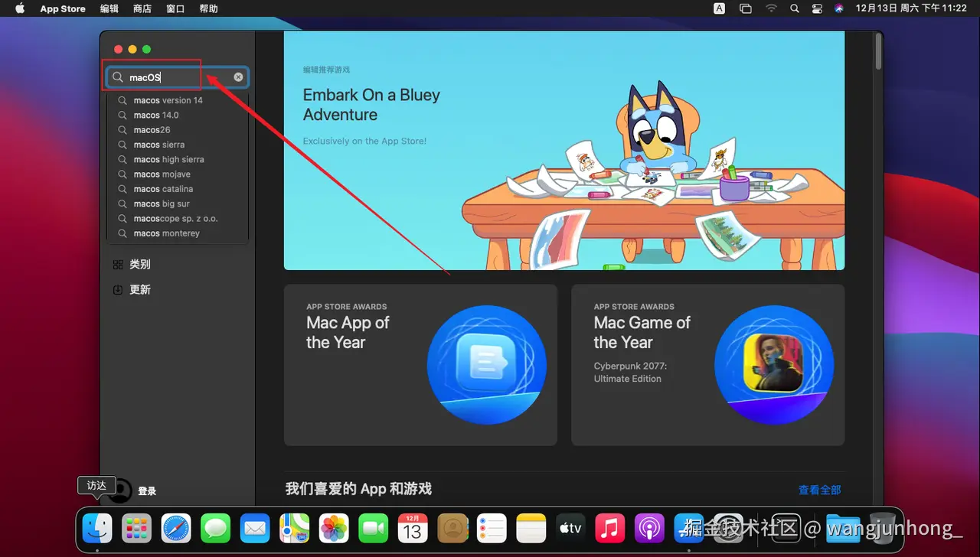This screenshot has width=980, height=557.
Task: Open the 帮助 (Help) menu
Action: (x=208, y=8)
